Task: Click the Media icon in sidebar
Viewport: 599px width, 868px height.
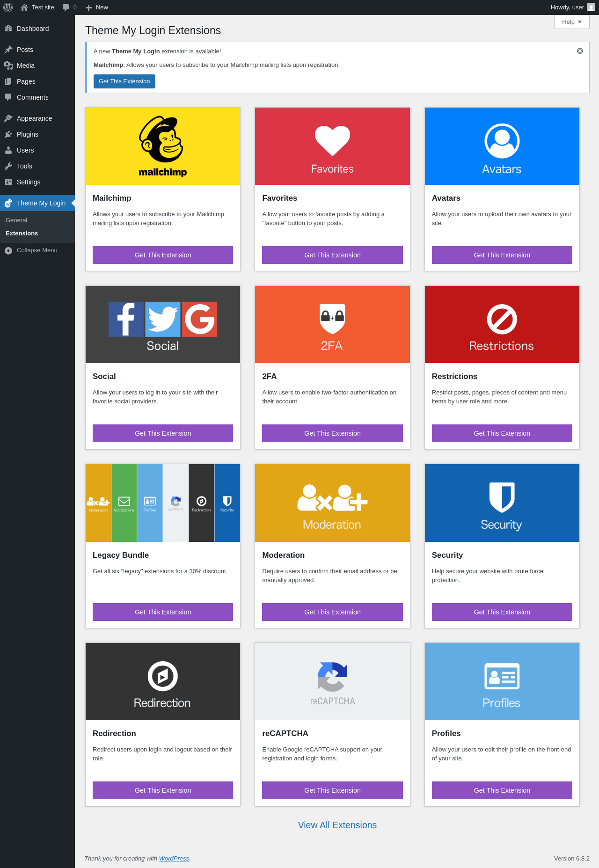Action: pyautogui.click(x=8, y=66)
